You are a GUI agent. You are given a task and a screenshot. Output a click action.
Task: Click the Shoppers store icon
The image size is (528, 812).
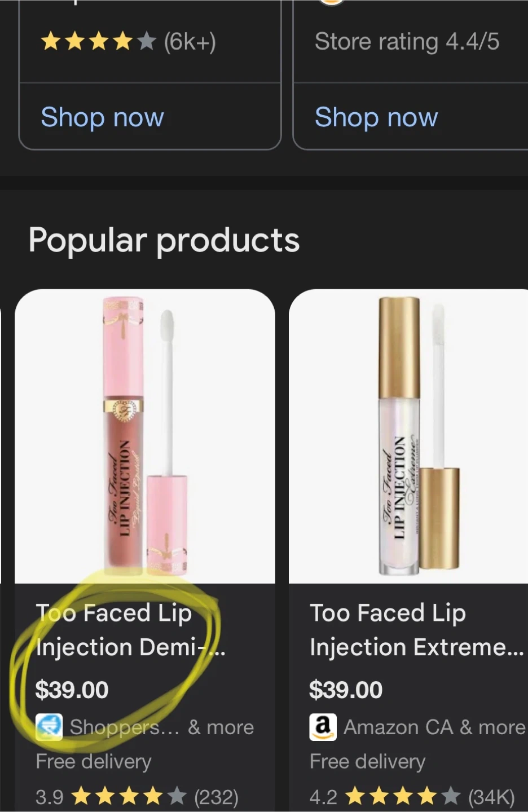click(49, 727)
